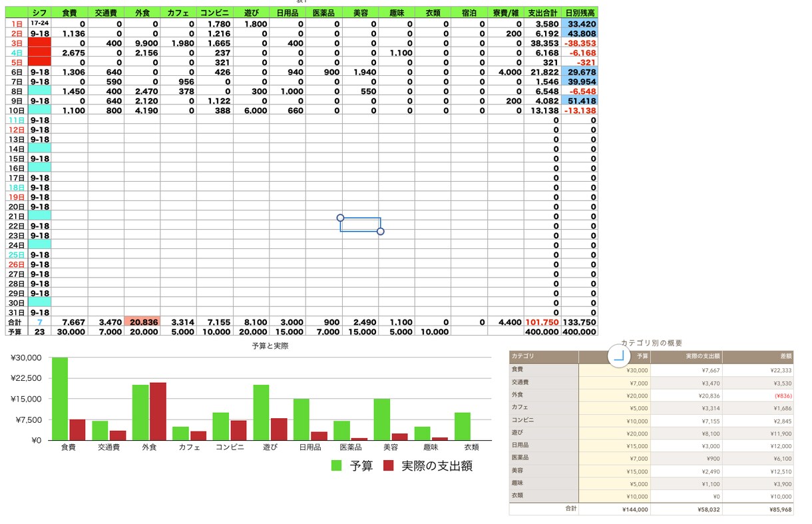Image resolution: width=812 pixels, height=524 pixels.
Task: Click the 17-24 shift cell for 1日
Action: [x=39, y=23]
